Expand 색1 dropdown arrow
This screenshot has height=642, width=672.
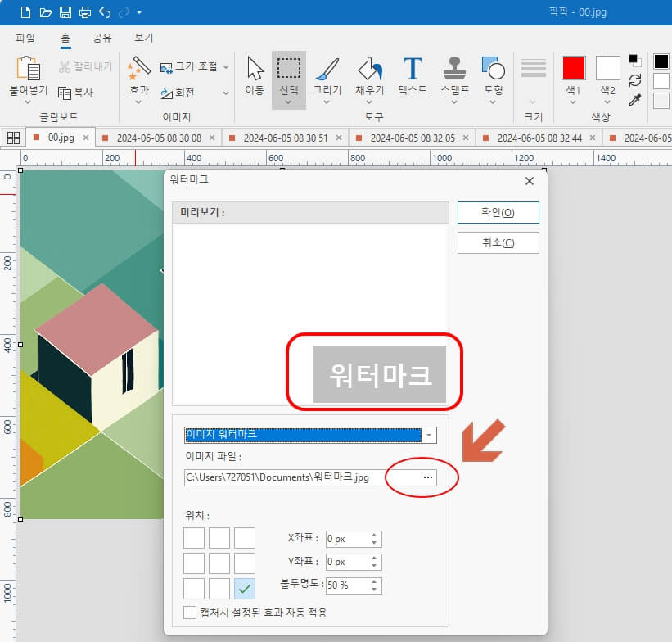[573, 102]
